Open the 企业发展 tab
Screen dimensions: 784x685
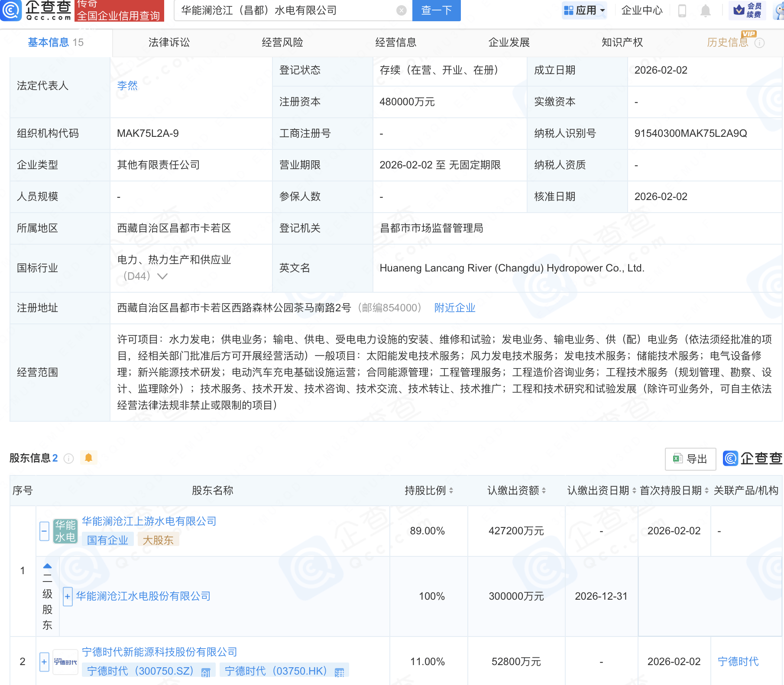pyautogui.click(x=509, y=42)
